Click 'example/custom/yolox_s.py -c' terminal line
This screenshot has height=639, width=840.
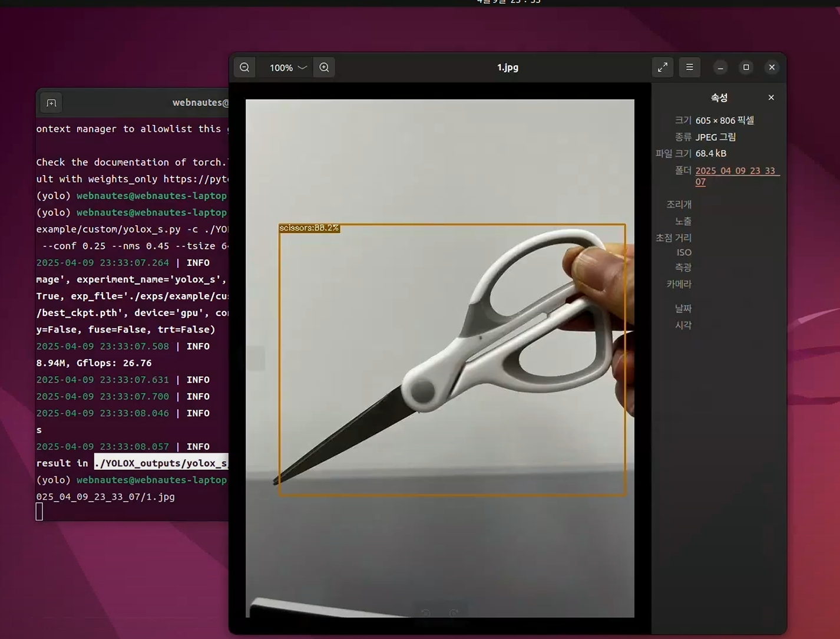tap(132, 229)
